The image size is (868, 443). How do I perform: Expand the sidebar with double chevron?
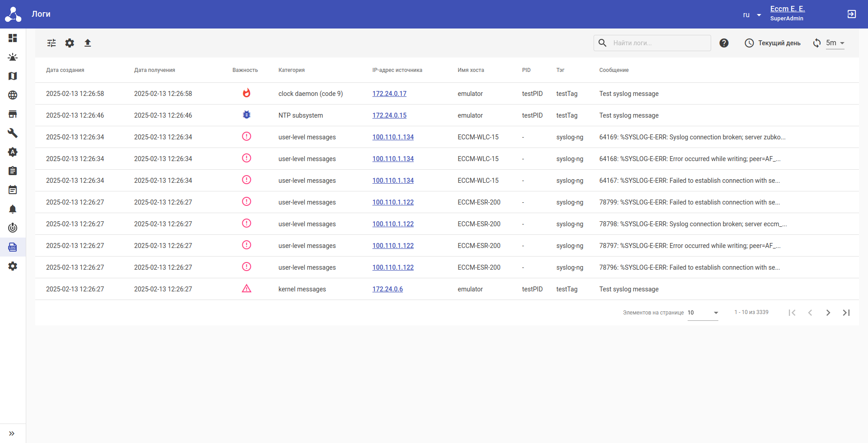(12, 433)
